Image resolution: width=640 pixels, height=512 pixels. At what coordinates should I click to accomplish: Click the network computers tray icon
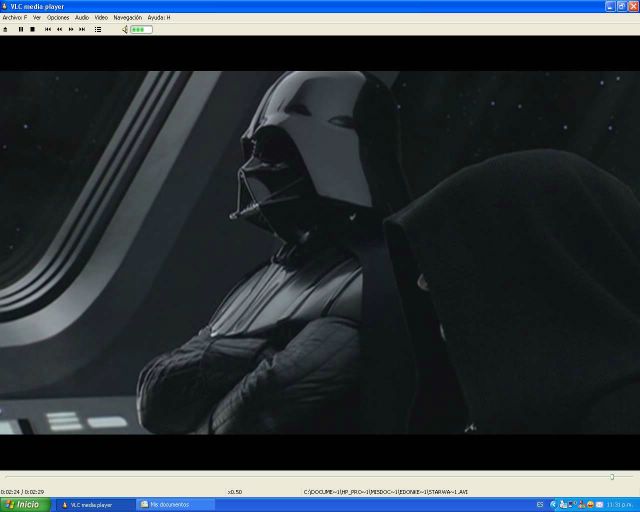[x=572, y=505]
